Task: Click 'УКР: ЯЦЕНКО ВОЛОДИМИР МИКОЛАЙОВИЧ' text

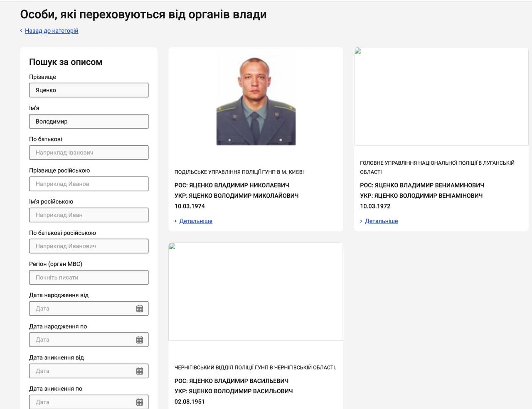Action: pos(236,196)
